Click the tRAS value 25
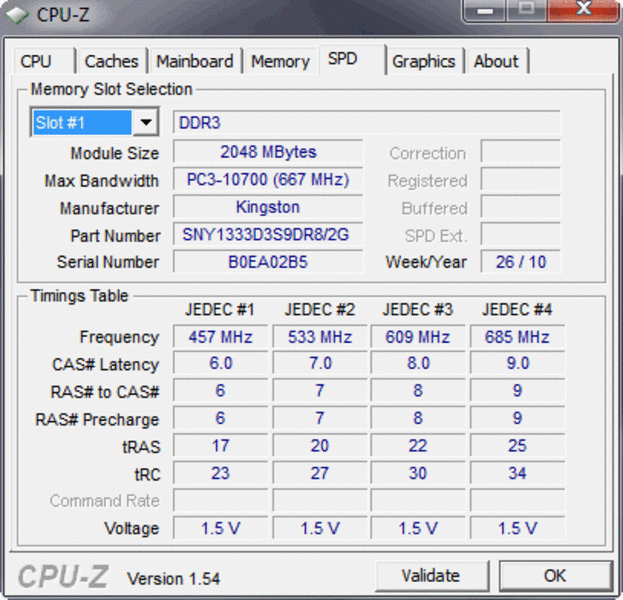The height and width of the screenshot is (600, 623). point(517,446)
